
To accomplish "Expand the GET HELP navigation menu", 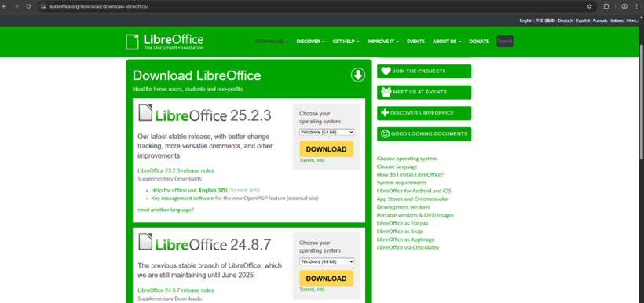I will coord(346,42).
